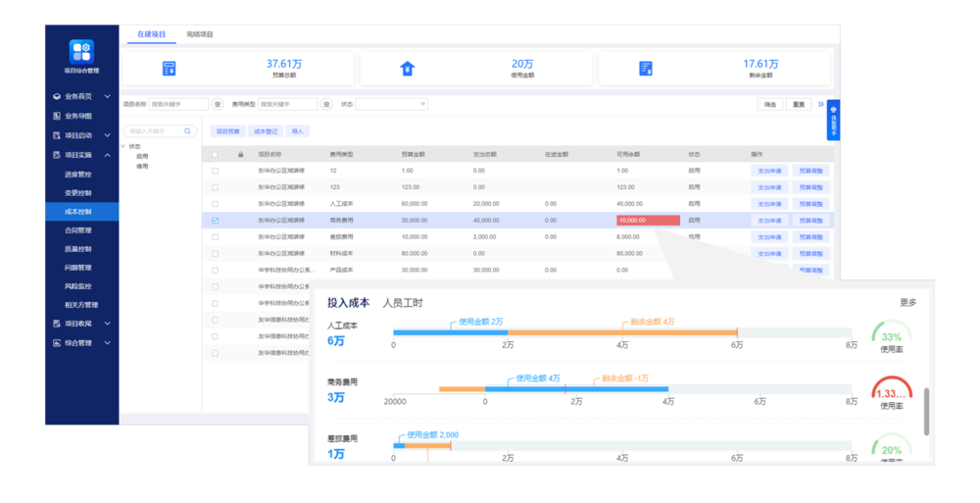Click the 业务导图 sidebar icon
This screenshot has height=503, width=980.
point(57,116)
